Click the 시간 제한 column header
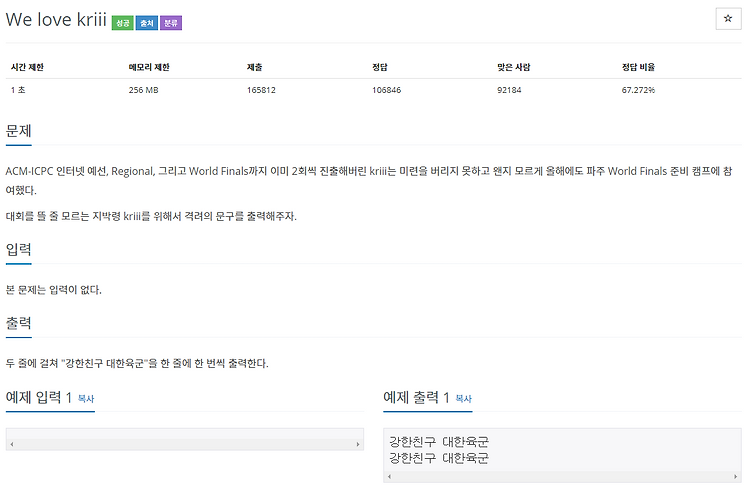This screenshot has width=750, height=495. (27, 67)
